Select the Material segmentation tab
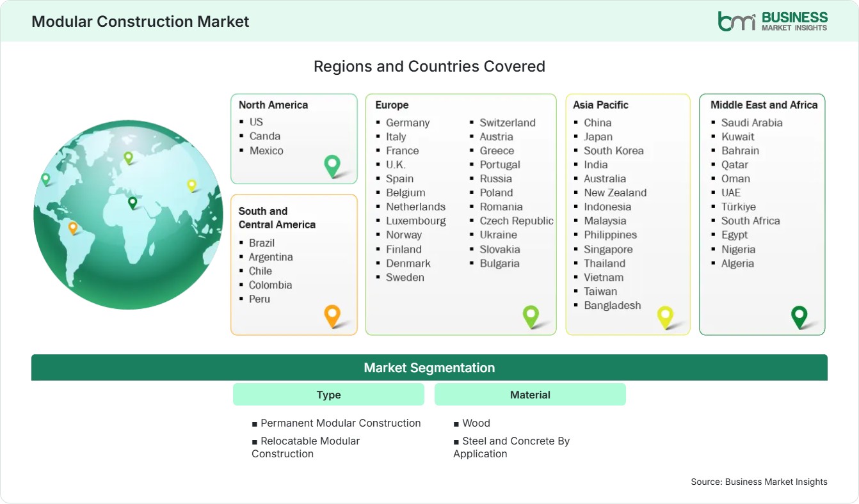 coord(530,395)
